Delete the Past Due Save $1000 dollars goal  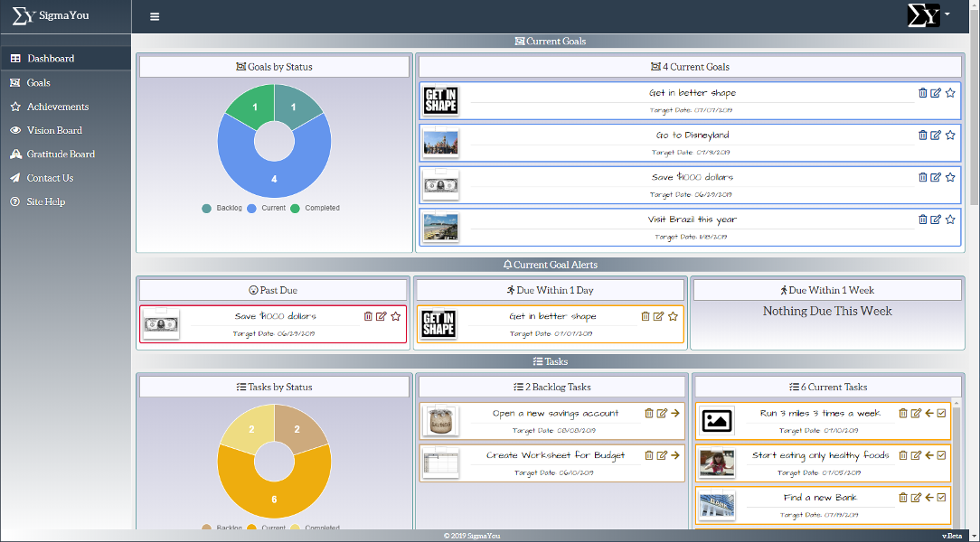[368, 316]
